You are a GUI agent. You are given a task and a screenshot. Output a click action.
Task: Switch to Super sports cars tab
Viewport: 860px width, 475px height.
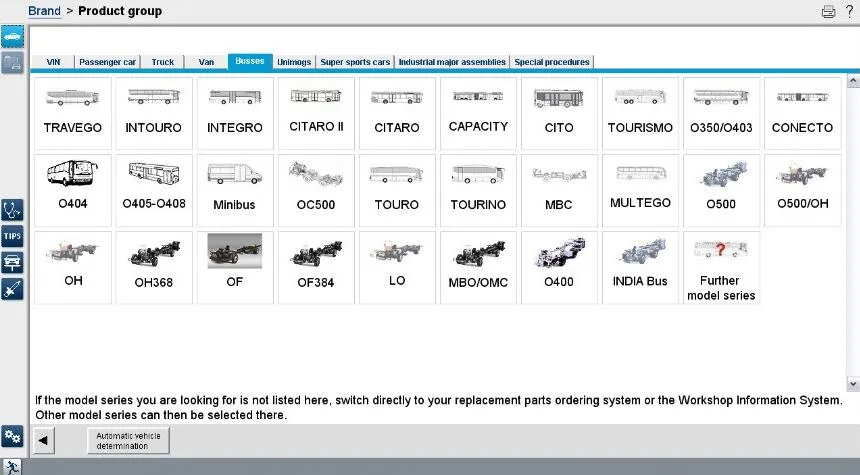pos(355,62)
